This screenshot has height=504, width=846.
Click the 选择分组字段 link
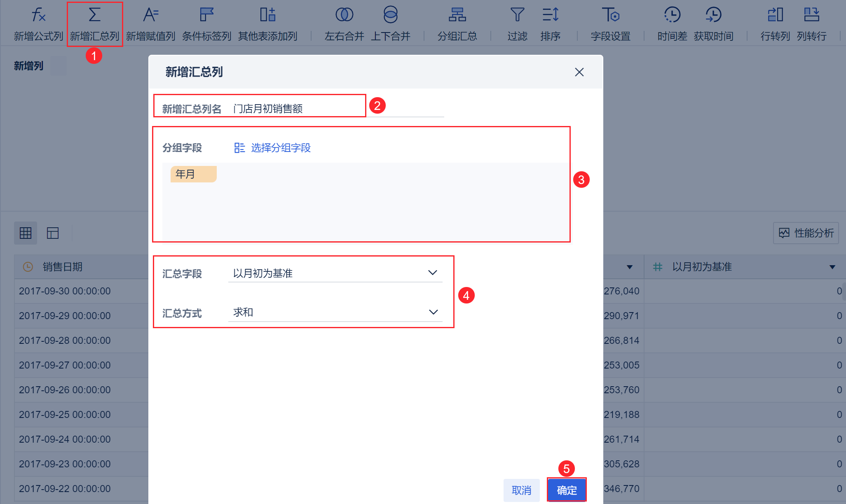tap(280, 148)
